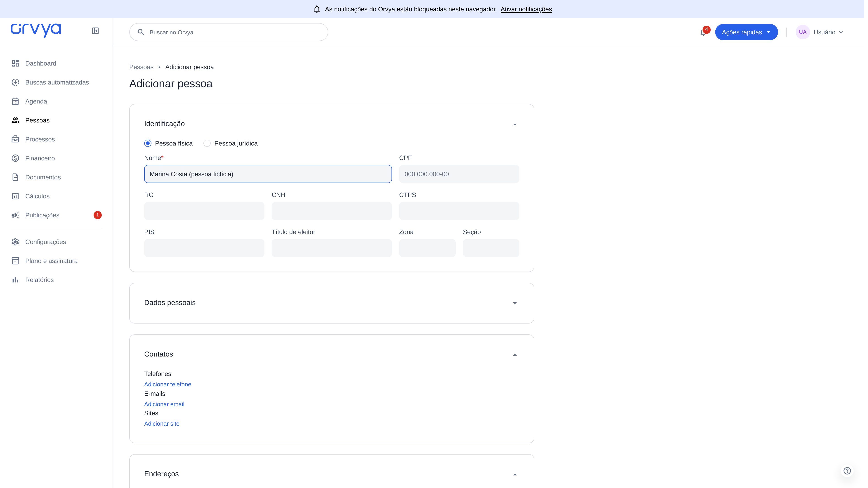Click the Orvya logo
The height and width of the screenshot is (488, 868).
36,30
